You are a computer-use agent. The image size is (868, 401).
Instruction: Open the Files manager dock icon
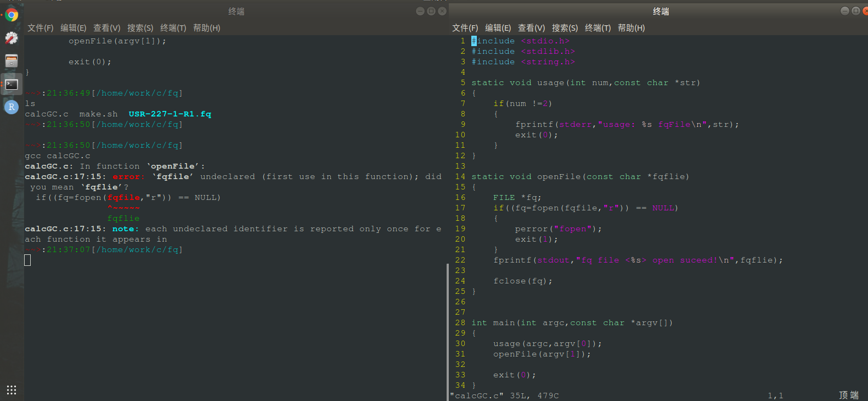12,60
